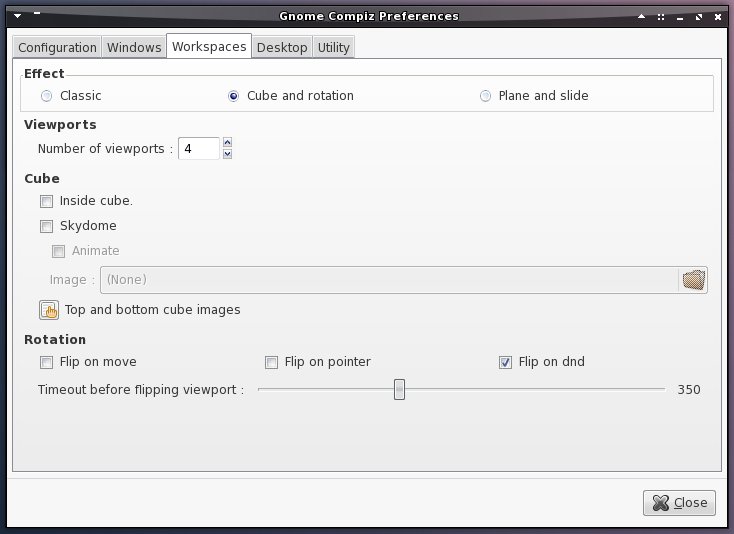The width and height of the screenshot is (734, 534).
Task: Switch to the Desktop tab
Action: click(x=282, y=47)
